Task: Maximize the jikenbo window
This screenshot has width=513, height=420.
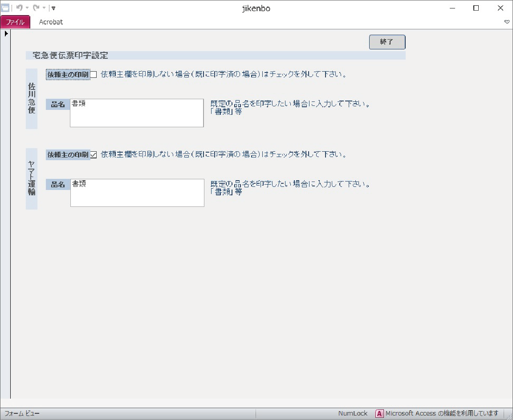Action: [x=476, y=8]
